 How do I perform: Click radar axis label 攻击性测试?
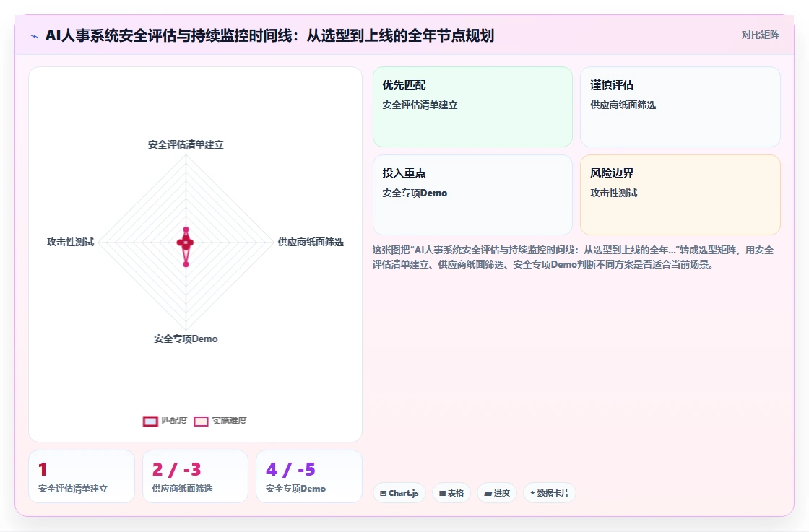click(x=71, y=242)
